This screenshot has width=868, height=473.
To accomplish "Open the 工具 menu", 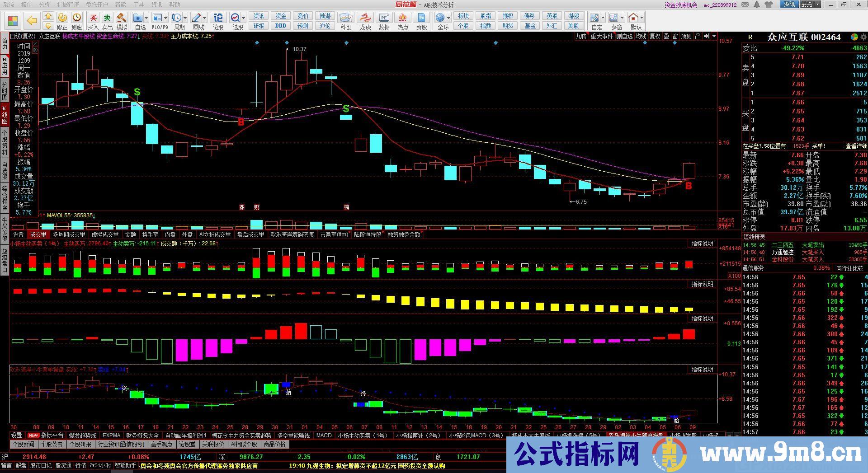I will (x=139, y=5).
